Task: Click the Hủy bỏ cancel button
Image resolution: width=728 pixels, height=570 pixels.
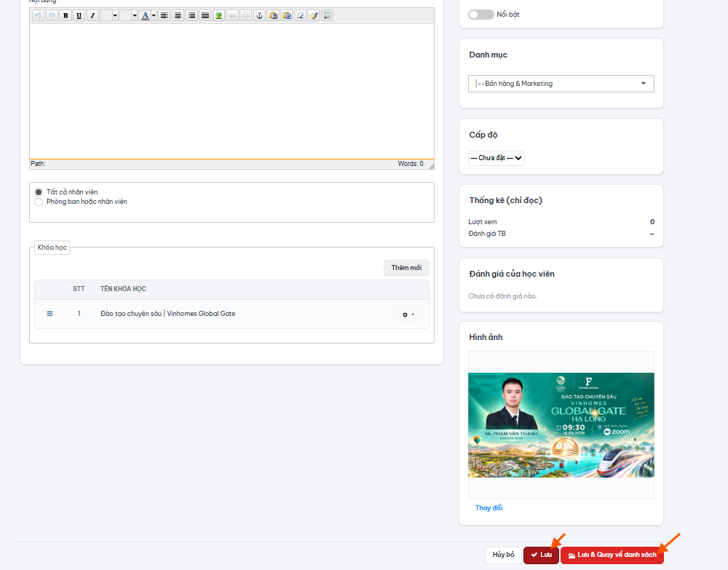Action: coord(503,555)
